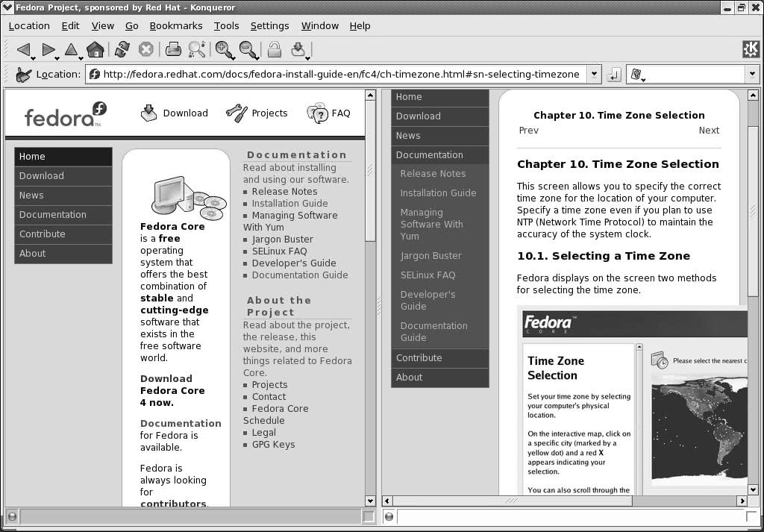Open the Edit menu
This screenshot has height=532, width=764.
pyautogui.click(x=70, y=26)
